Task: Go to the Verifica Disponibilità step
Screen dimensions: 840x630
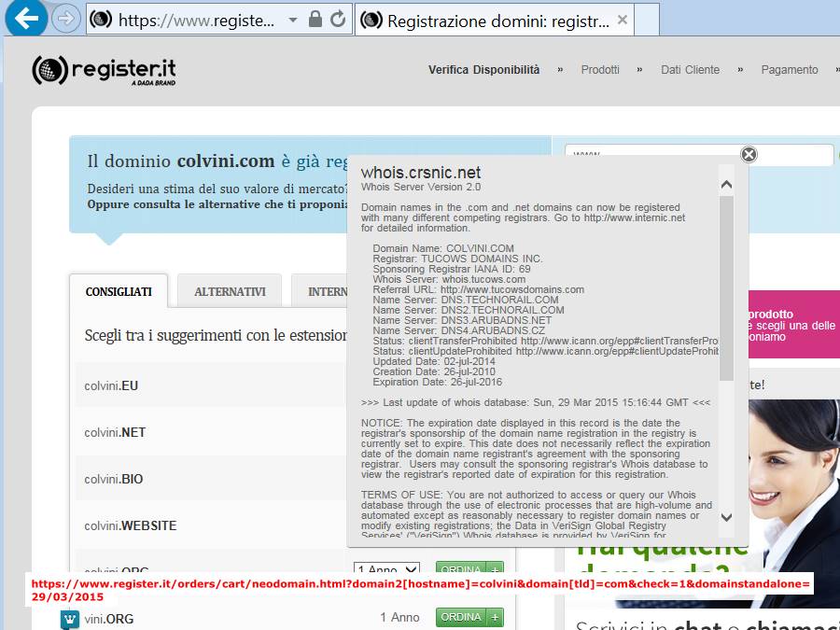Action: [x=483, y=70]
